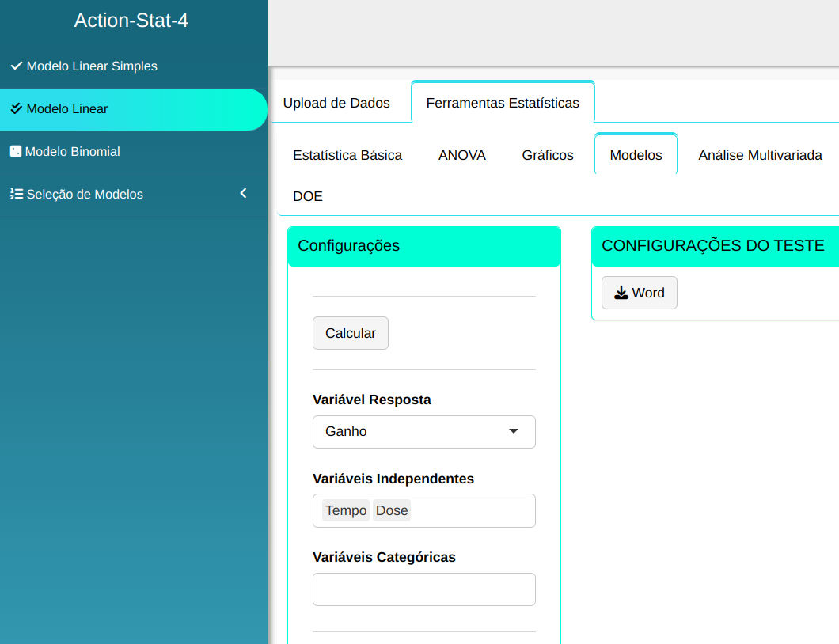This screenshot has height=644, width=839.
Task: Click the checkmark icon beside Modelo Linear Simples
Action: pyautogui.click(x=16, y=66)
